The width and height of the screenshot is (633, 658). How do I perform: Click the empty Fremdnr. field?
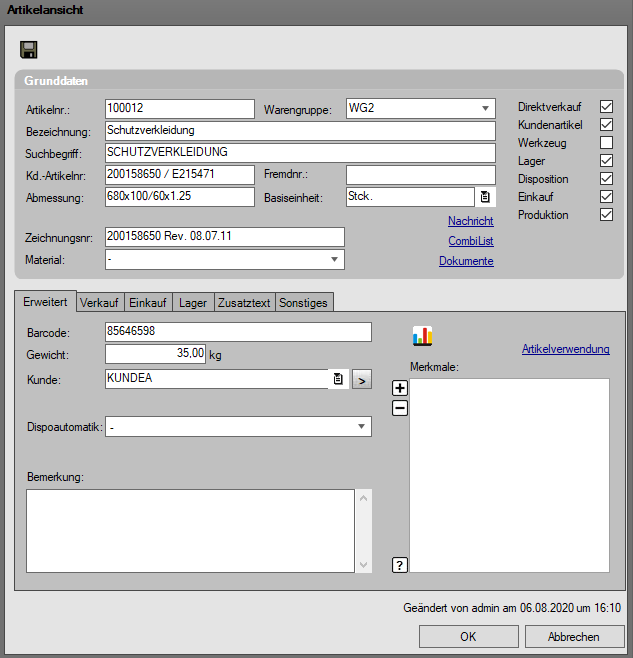pos(421,175)
